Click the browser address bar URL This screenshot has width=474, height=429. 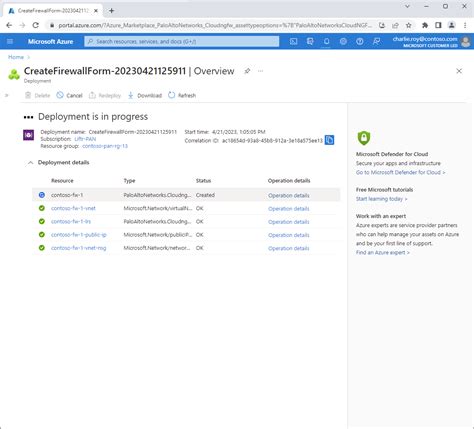(215, 25)
